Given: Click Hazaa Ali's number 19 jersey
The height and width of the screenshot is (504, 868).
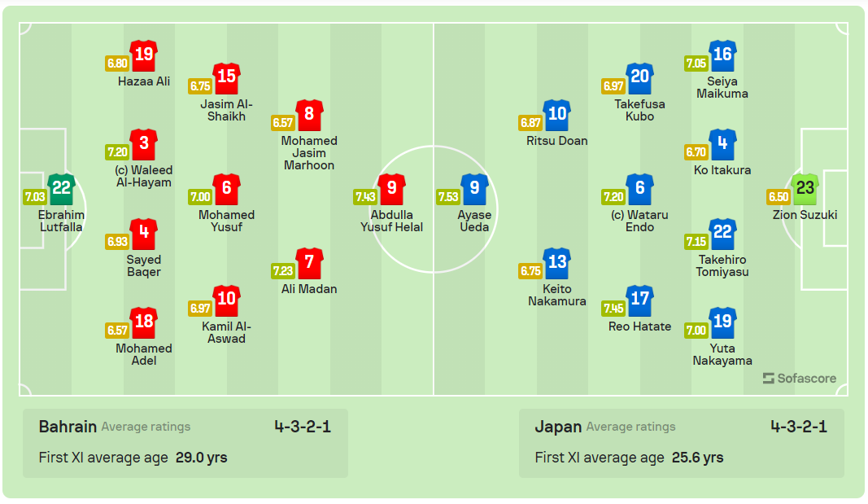Looking at the screenshot, I should point(144,55).
